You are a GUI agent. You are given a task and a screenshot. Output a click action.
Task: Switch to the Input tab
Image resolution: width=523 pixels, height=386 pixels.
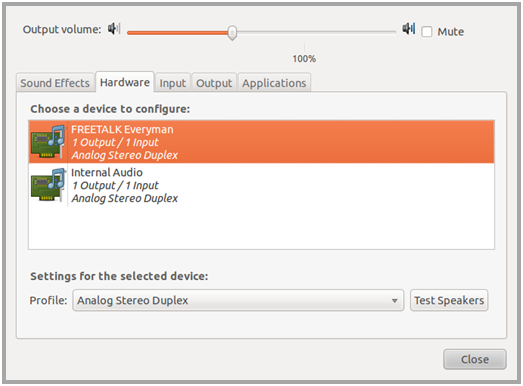click(172, 83)
